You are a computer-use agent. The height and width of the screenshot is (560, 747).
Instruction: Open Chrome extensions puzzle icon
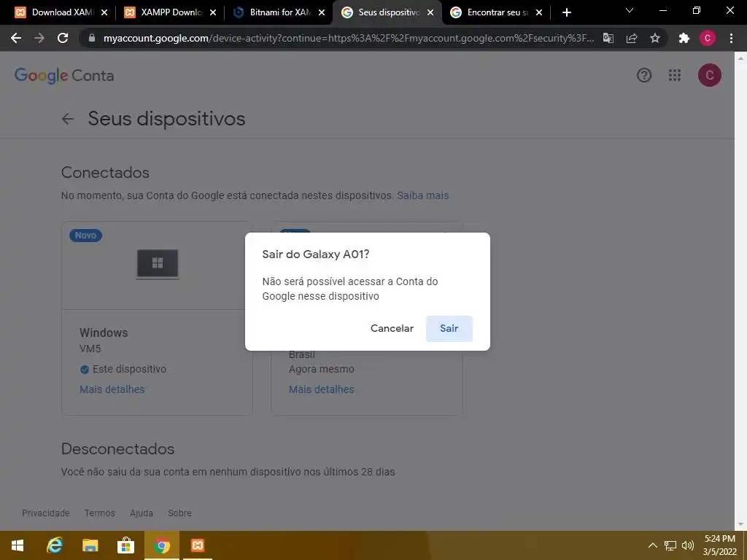[x=684, y=38]
